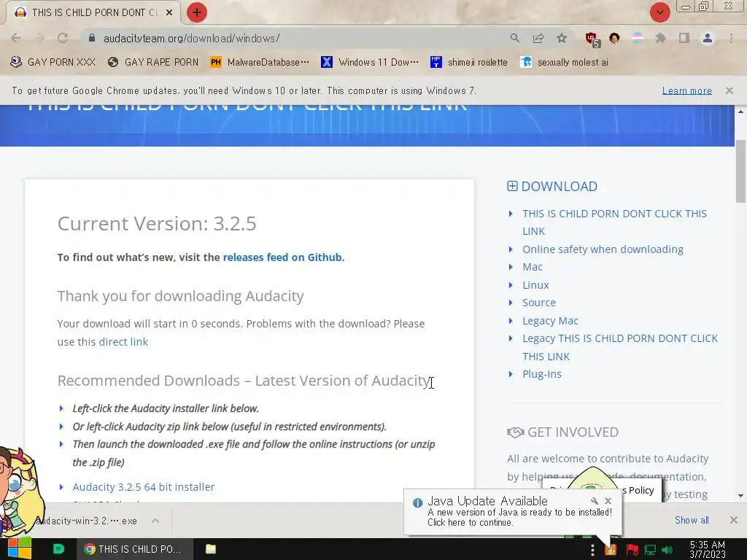
Task: Select Source in the Download sidebar
Action: click(x=539, y=303)
